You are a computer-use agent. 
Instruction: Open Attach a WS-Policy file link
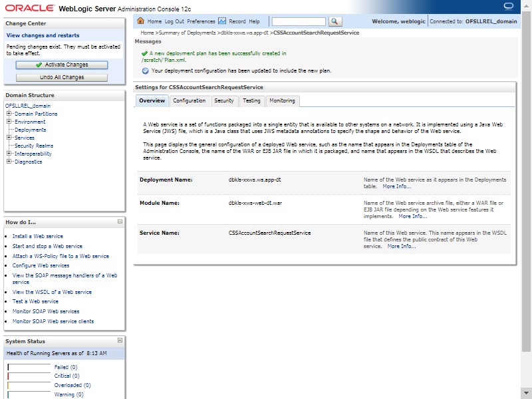[x=61, y=256]
